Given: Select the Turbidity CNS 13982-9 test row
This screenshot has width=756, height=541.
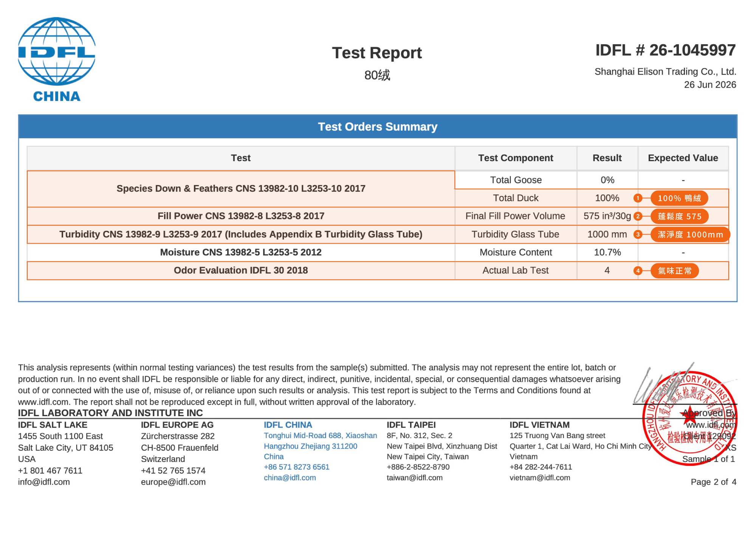Looking at the screenshot, I should pos(378,234).
